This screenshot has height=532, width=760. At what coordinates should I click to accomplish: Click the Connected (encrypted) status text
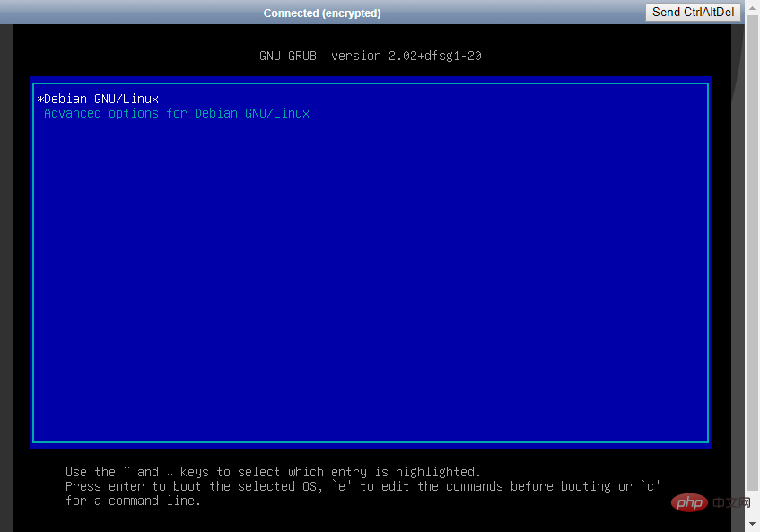point(322,13)
